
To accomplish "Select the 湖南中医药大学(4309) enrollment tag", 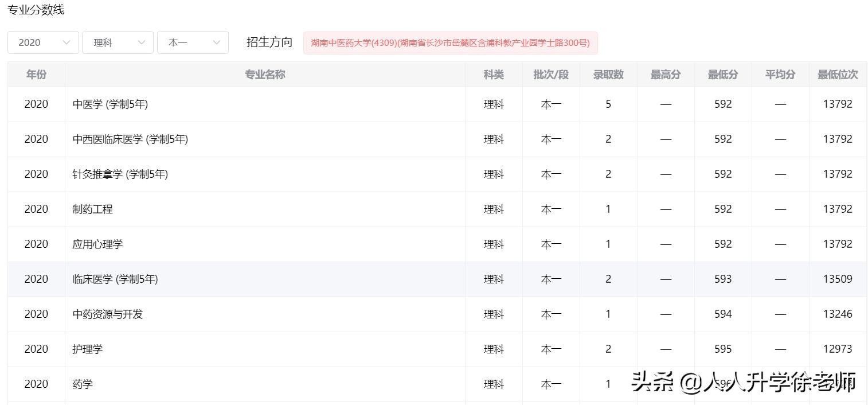I will 450,43.
